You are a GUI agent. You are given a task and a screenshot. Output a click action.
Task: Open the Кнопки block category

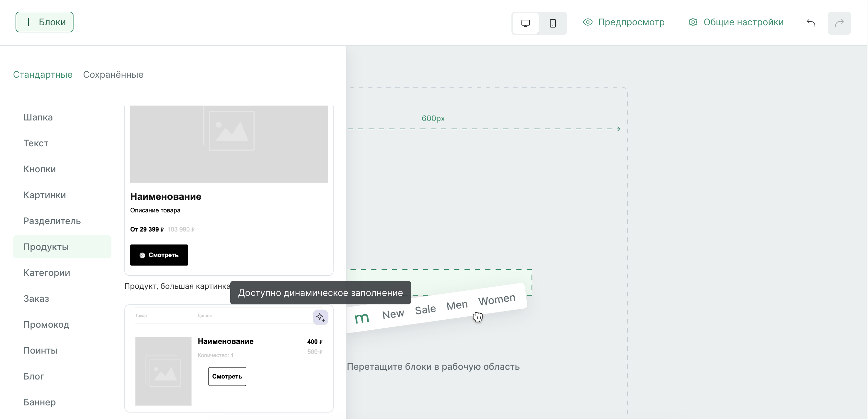click(62, 169)
